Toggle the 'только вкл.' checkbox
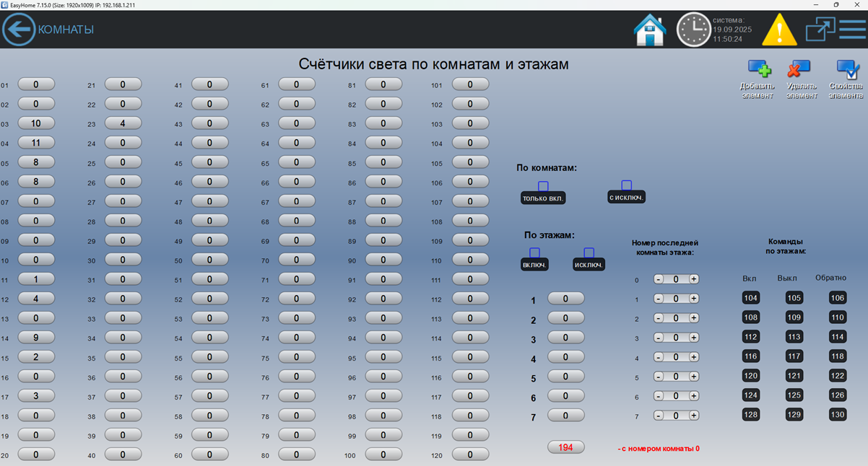Image resolution: width=868 pixels, height=466 pixels. tap(543, 186)
